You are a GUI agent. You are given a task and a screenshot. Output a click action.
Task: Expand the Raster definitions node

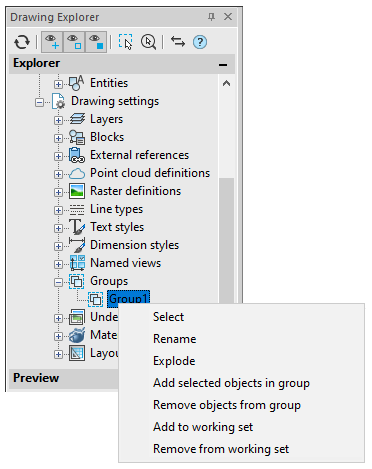tap(58, 192)
